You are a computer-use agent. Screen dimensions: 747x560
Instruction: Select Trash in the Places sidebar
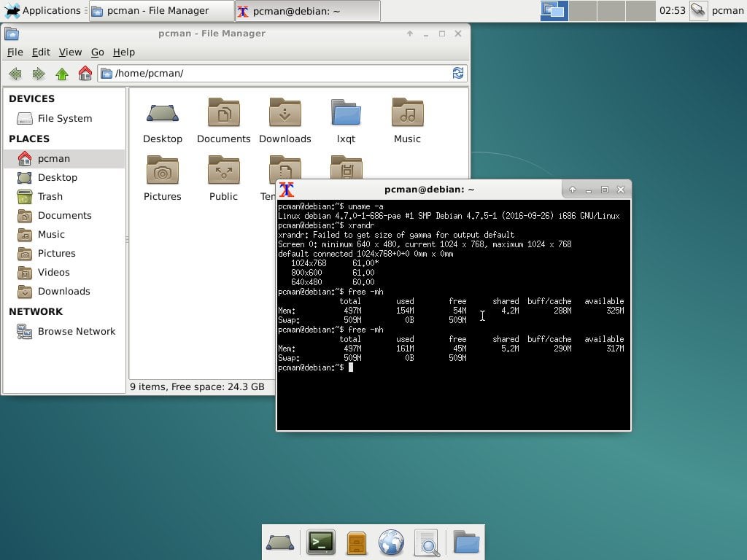(x=50, y=196)
